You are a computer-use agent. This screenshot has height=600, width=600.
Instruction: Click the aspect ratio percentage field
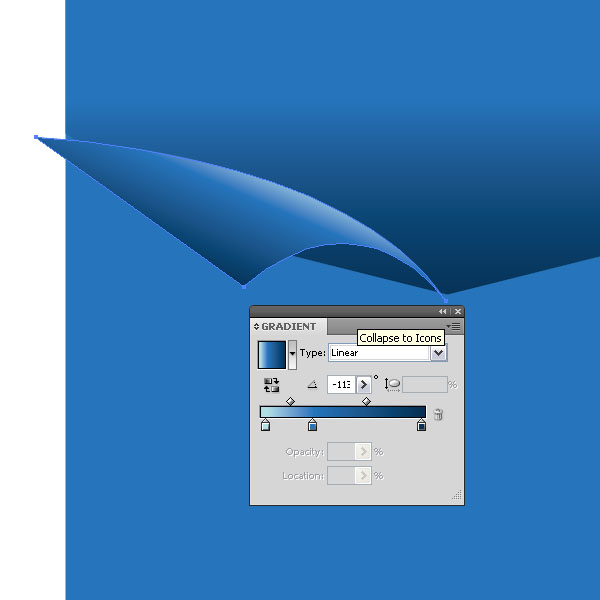click(425, 385)
